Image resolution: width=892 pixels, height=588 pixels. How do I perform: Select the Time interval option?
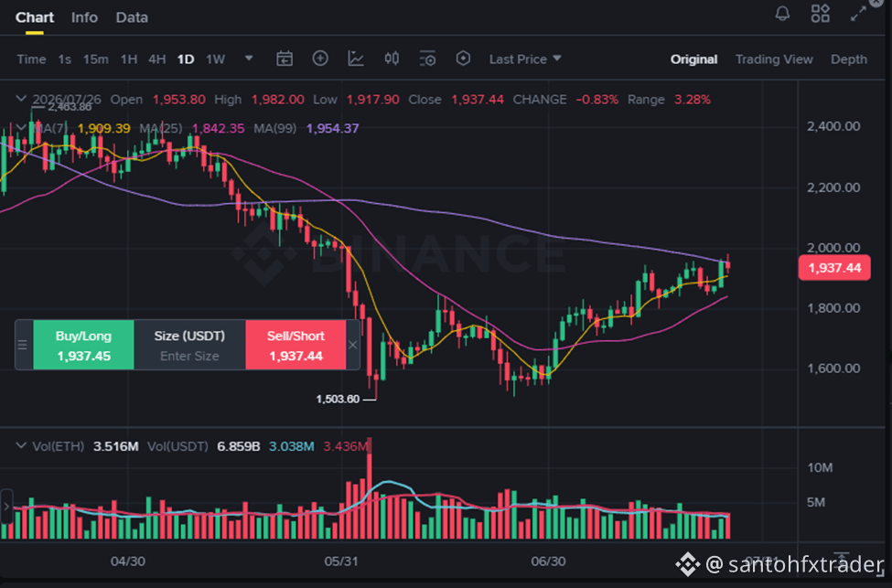pos(31,59)
